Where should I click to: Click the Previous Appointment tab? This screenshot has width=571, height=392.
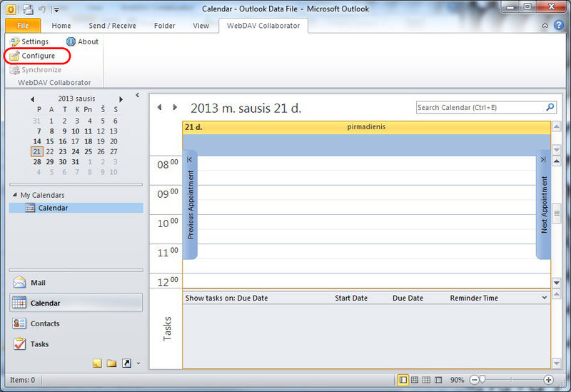(x=190, y=205)
